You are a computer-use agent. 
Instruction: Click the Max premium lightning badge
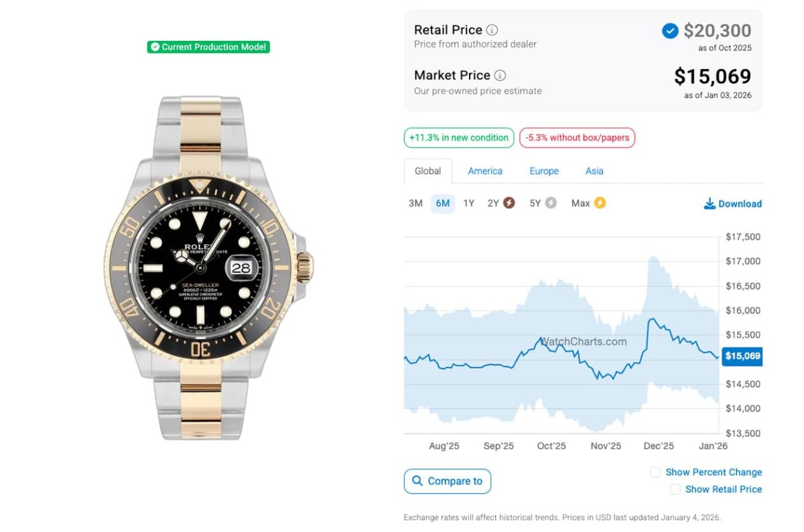tap(600, 203)
